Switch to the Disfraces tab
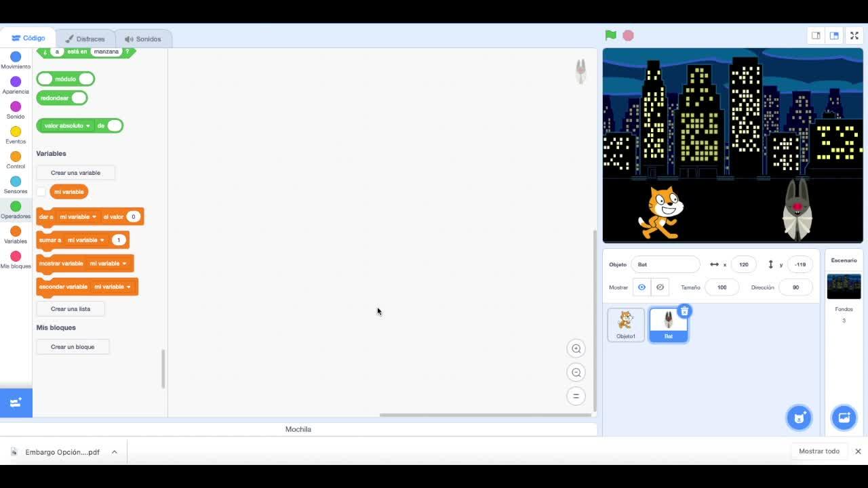868x488 pixels. click(x=85, y=39)
